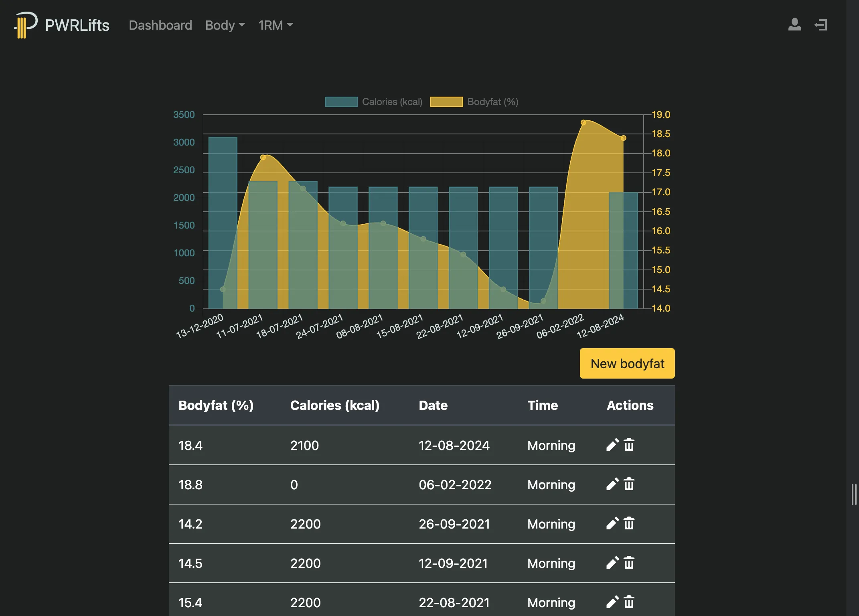Click the Calories (kcal) column header
This screenshot has width=859, height=616.
pos(335,405)
